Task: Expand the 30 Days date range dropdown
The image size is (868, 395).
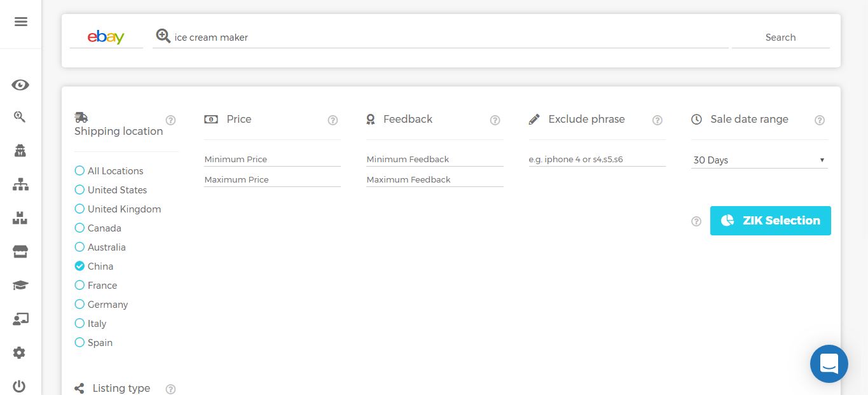Action: coord(759,160)
